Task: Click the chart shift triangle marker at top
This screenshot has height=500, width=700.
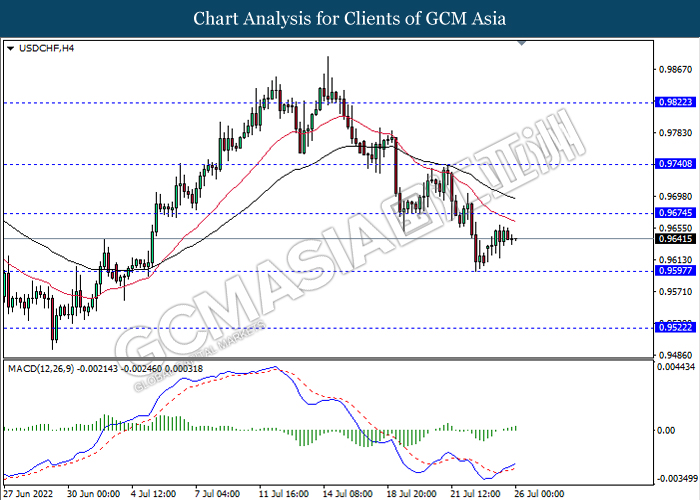Action: click(522, 43)
